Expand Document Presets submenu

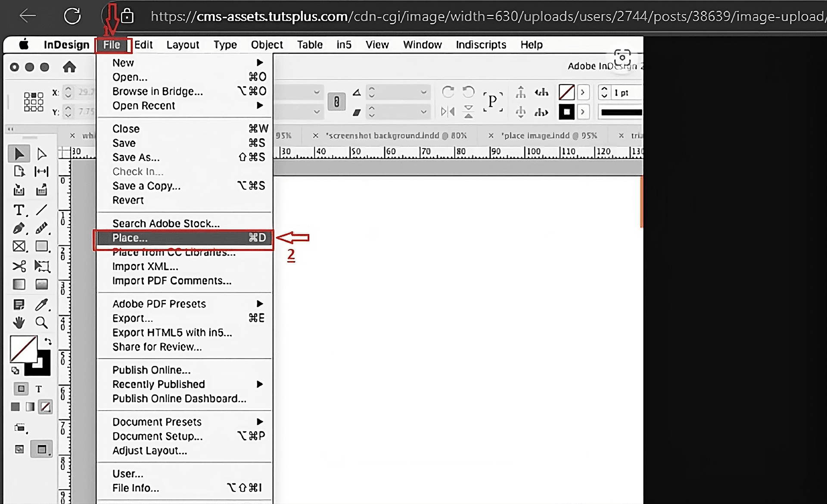coord(260,422)
